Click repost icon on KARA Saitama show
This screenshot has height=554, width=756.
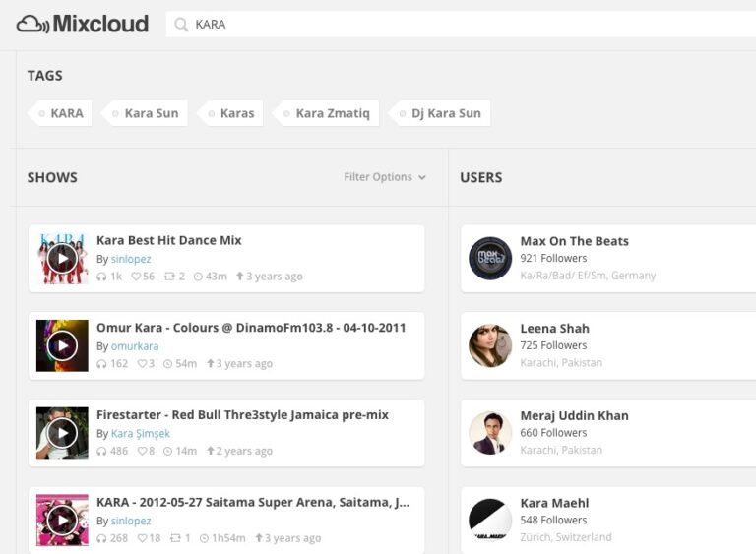coord(175,538)
